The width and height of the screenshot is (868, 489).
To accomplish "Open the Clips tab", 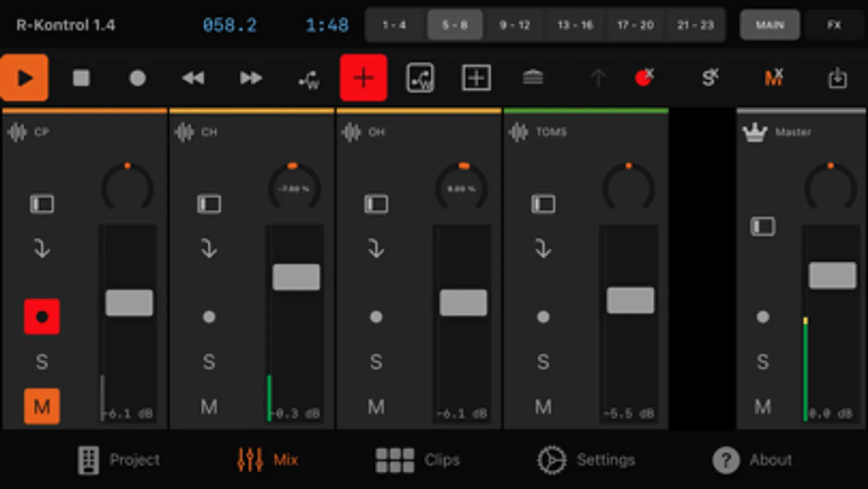I will tap(417, 460).
